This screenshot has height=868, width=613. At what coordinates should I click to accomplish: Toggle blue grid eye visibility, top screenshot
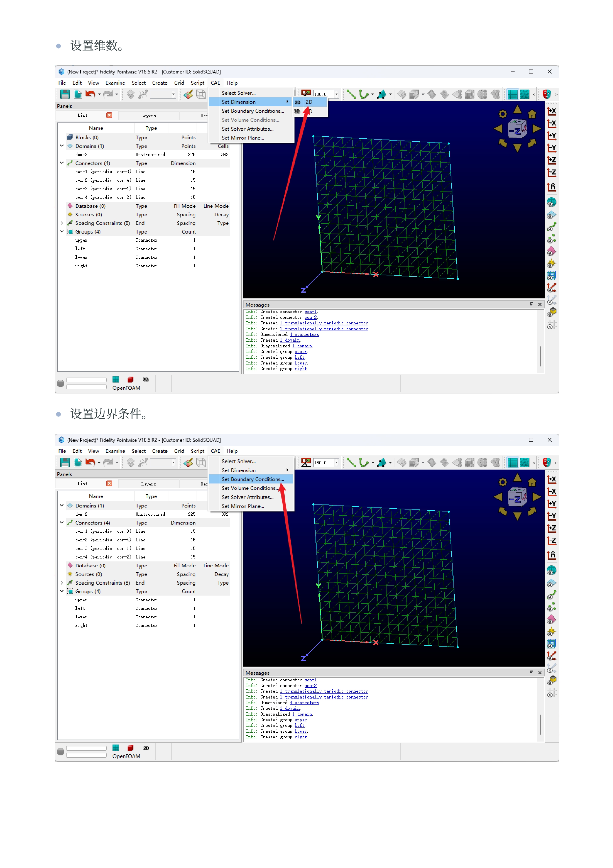(x=551, y=275)
